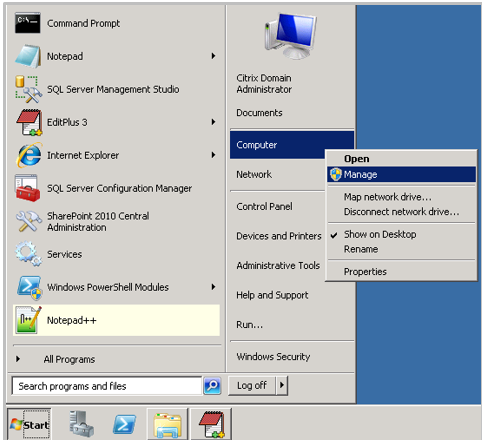
Task: Click the SQL Server Management Studio label
Action: 113,89
